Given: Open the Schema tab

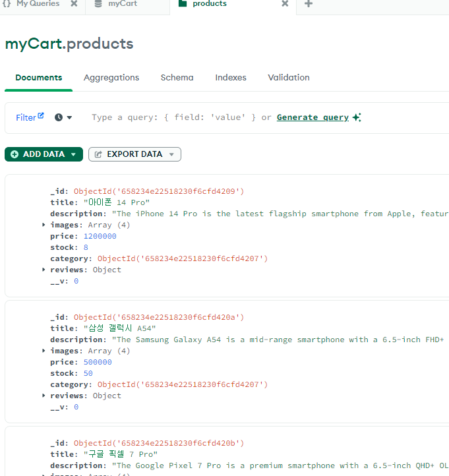Looking at the screenshot, I should coord(177,78).
